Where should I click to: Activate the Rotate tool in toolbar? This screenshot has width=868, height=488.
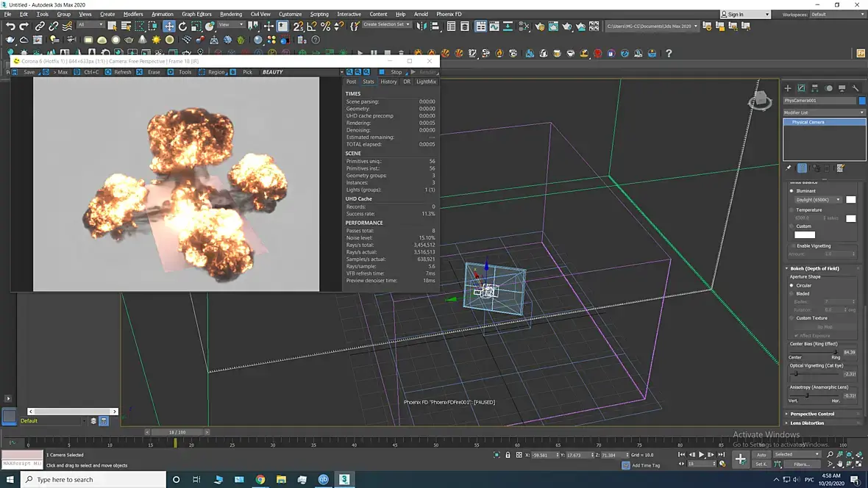[x=182, y=26]
